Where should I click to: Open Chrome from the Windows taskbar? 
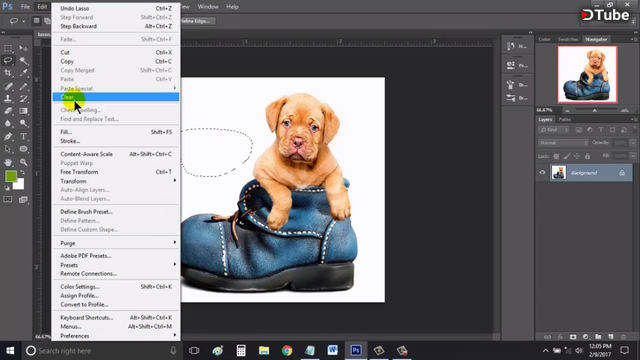(x=287, y=351)
